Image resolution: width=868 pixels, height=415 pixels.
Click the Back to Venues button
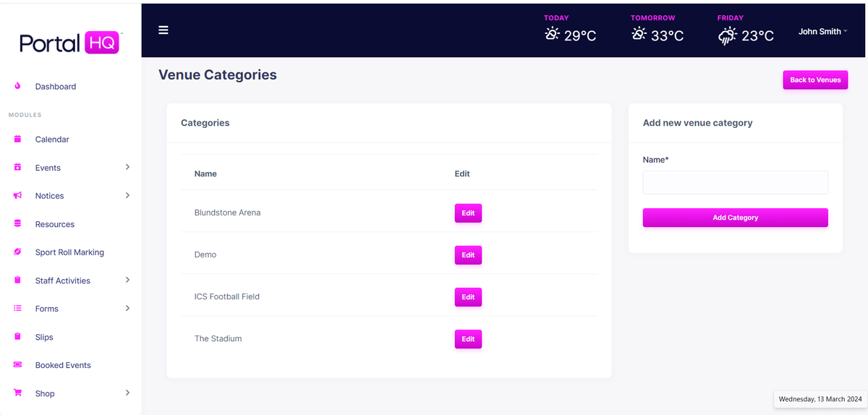coord(815,80)
